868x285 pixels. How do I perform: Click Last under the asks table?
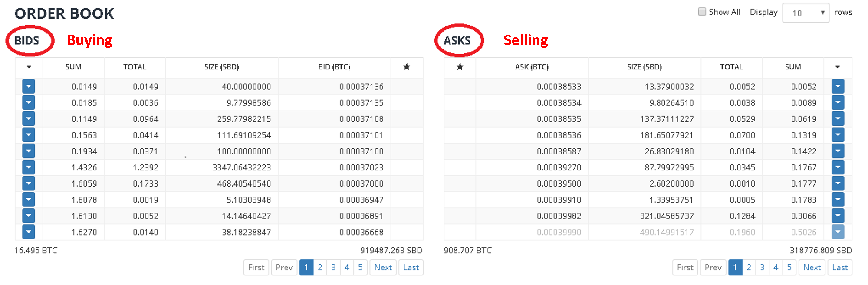tap(839, 267)
